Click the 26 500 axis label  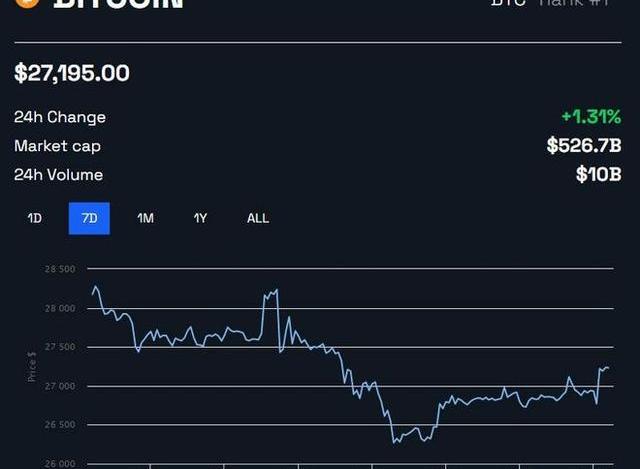60,425
